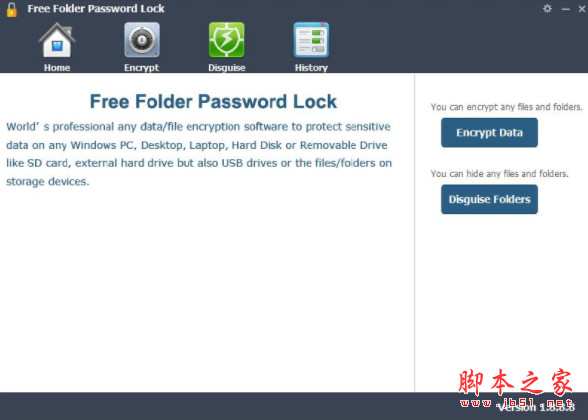
Task: Go to the Disguise tab label
Action: pos(226,68)
